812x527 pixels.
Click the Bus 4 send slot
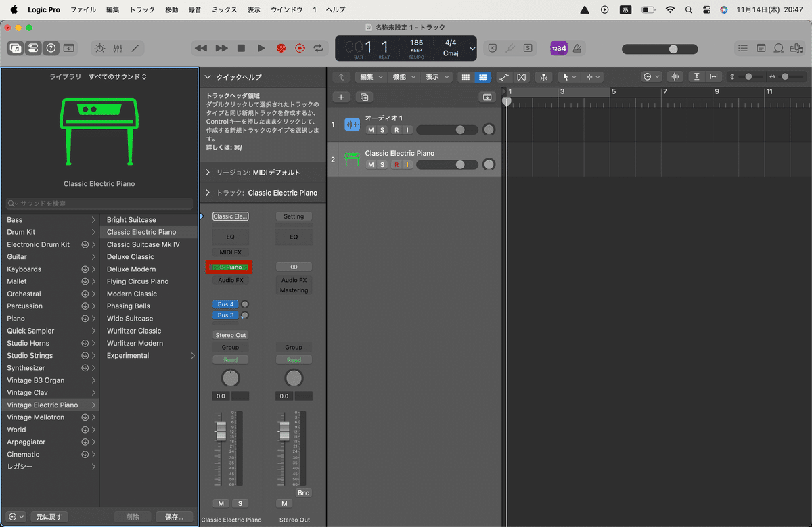[x=226, y=304]
